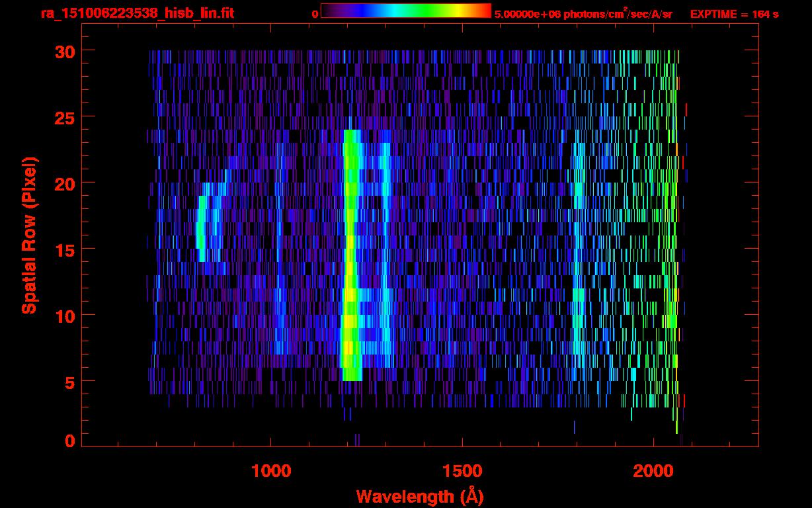Click the colorbar minimum label 0
812x508 pixels.
315,14
